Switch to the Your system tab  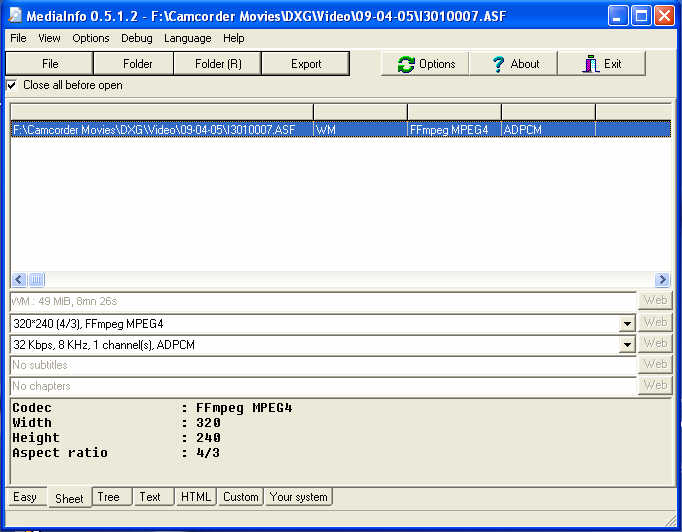click(298, 497)
